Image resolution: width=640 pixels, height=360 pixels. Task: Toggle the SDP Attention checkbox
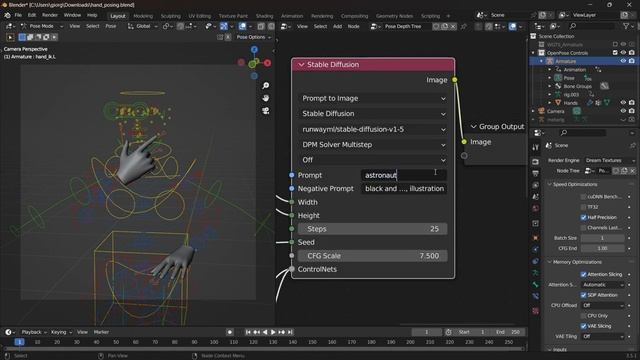pyautogui.click(x=583, y=295)
